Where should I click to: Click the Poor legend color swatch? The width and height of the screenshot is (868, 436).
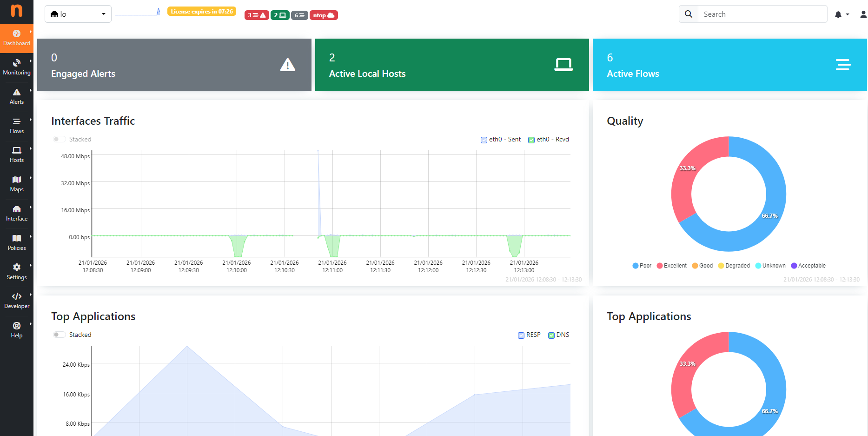pos(635,266)
